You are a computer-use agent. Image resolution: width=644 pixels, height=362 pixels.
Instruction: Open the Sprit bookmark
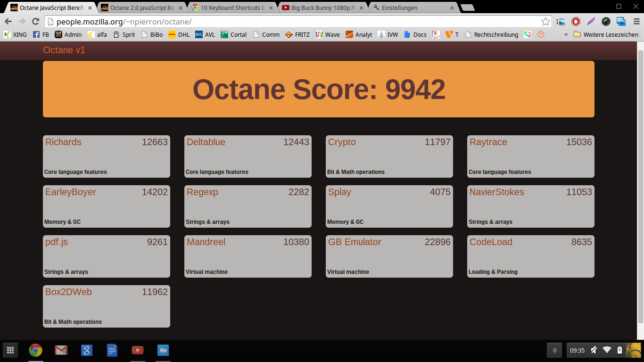coord(124,34)
